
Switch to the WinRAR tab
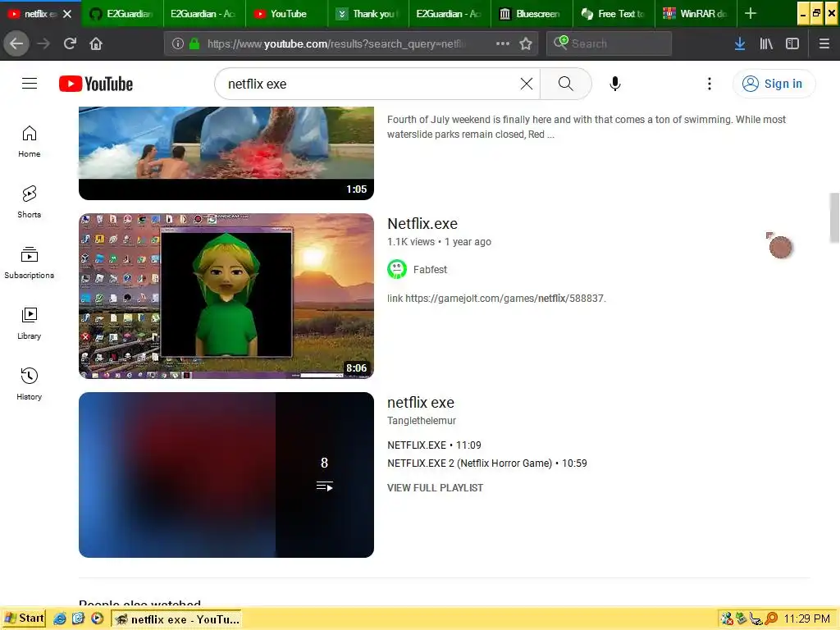(696, 14)
